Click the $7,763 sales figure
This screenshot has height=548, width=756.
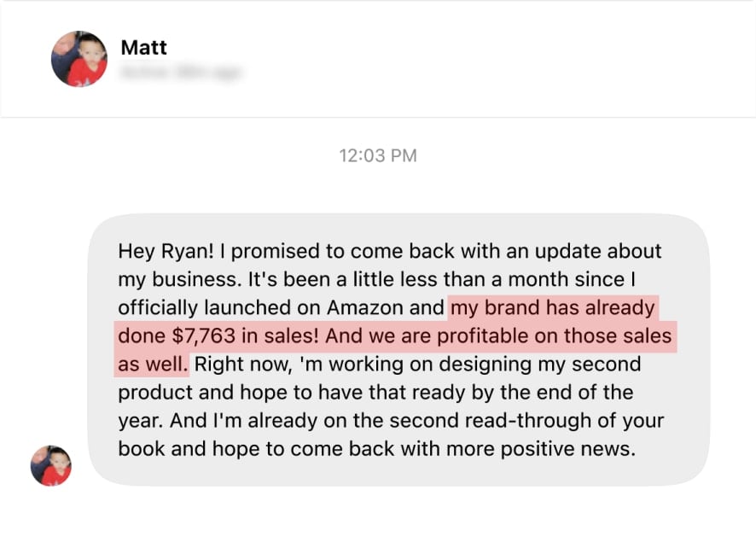[203, 335]
